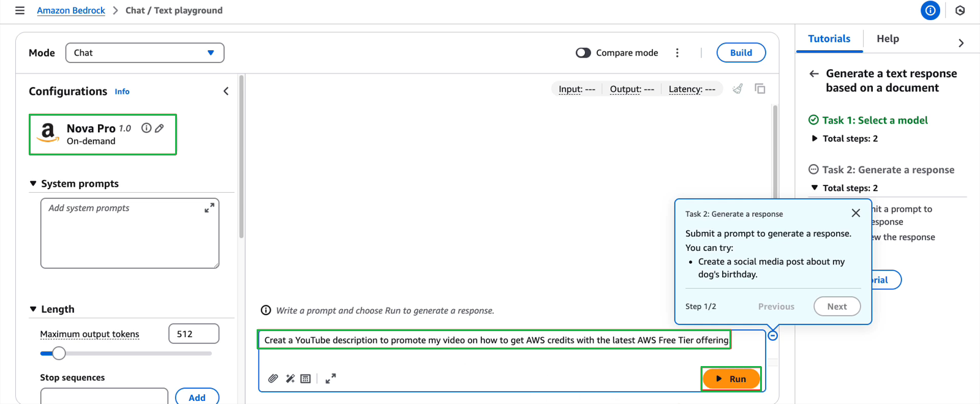
Task: Clear the chat with the broom icon
Action: click(738, 89)
